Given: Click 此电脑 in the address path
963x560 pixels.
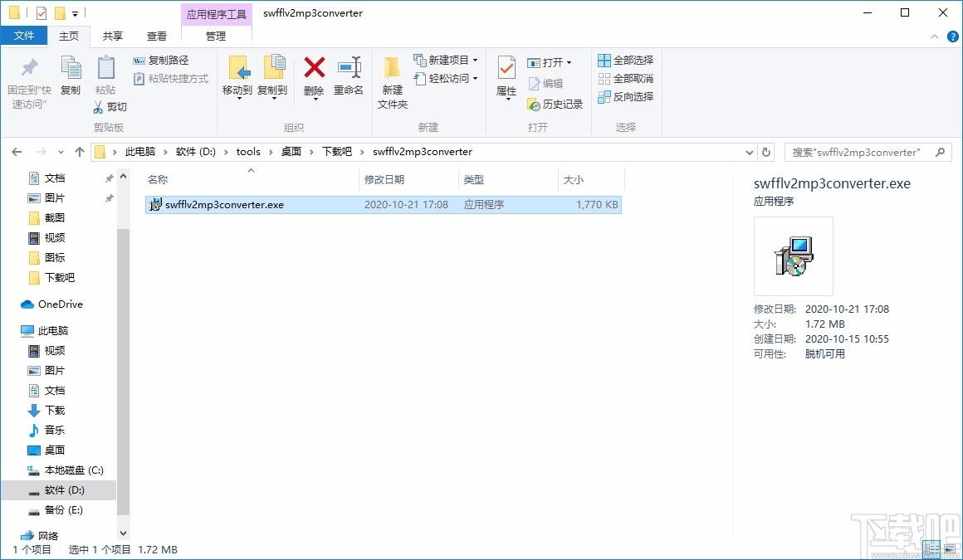Looking at the screenshot, I should click(140, 152).
